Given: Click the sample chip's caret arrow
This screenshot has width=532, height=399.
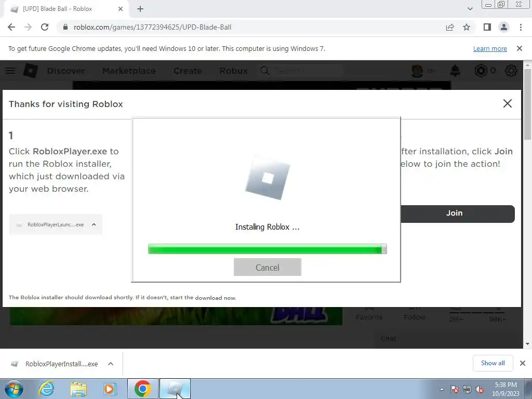Looking at the screenshot, I should coord(94,224).
